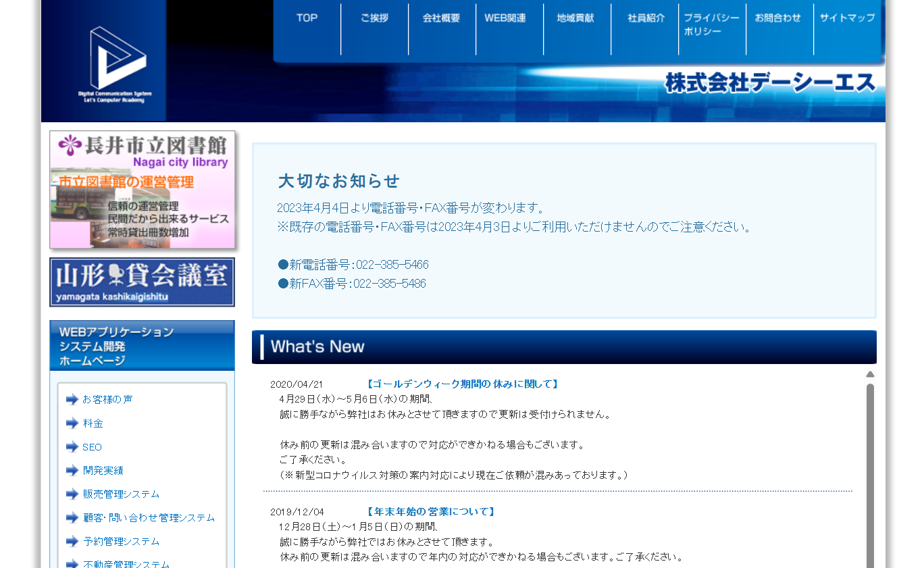924x568 pixels.
Task: Click the arrow icon beside 顧客・問い合わせ管理システム
Action: click(72, 517)
